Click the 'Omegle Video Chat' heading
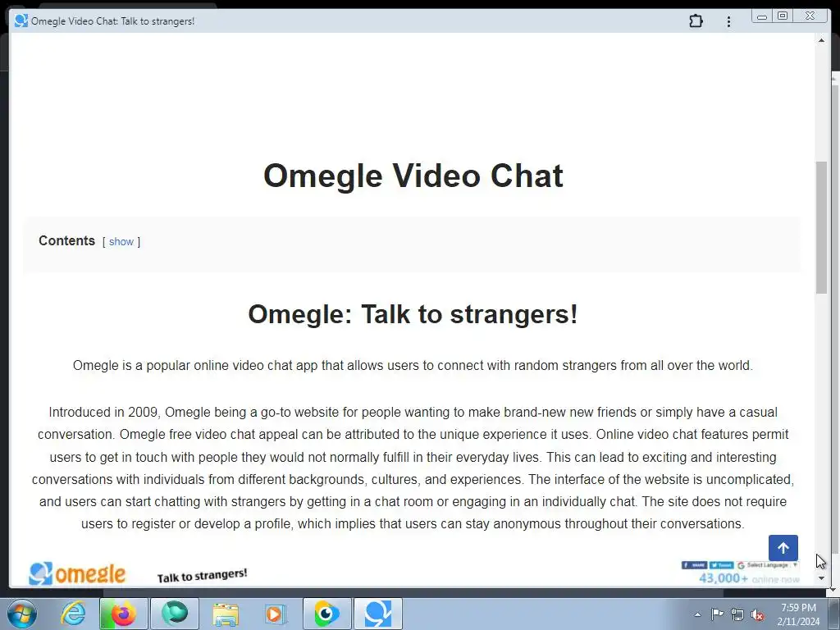Image resolution: width=840 pixels, height=630 pixels. coord(413,176)
